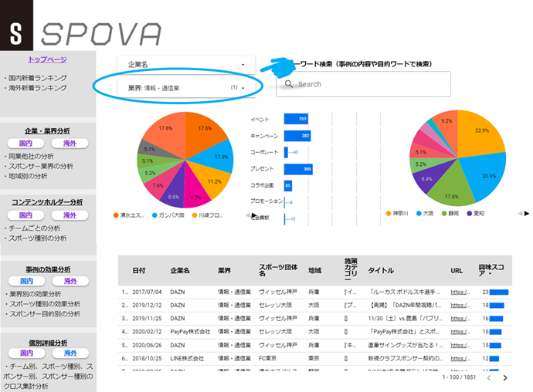This screenshot has height=392, width=533.
Task: Open 個別詳細分析 section heading
Action: point(48,343)
